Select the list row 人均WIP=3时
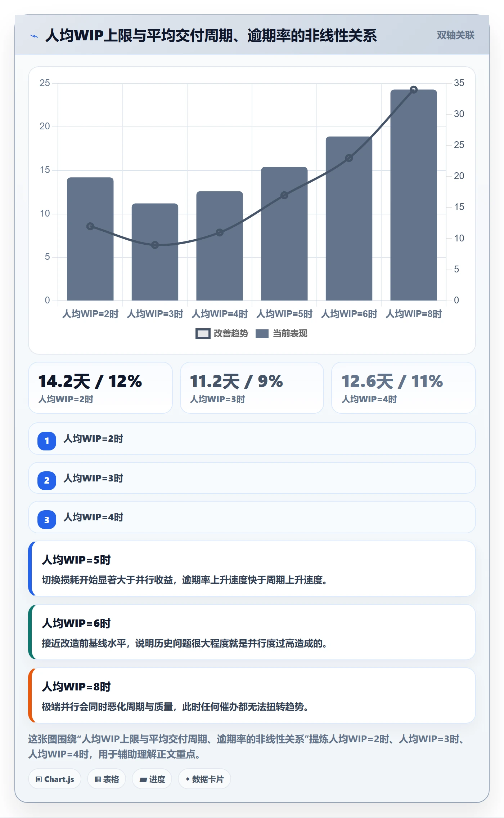Image resolution: width=504 pixels, height=818 pixels. [252, 478]
